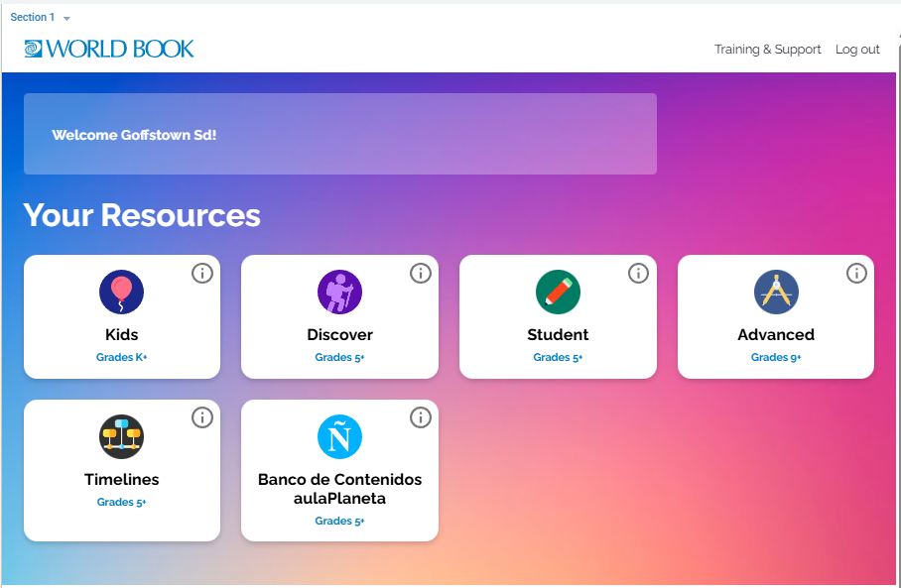Click Log out
Viewport: 901px width, 588px height.
pyautogui.click(x=857, y=50)
